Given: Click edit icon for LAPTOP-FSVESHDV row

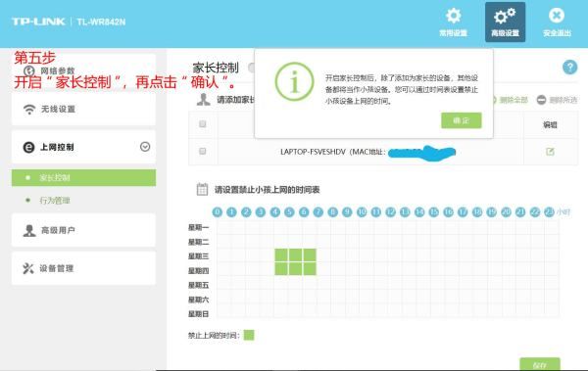Looking at the screenshot, I should tap(550, 152).
